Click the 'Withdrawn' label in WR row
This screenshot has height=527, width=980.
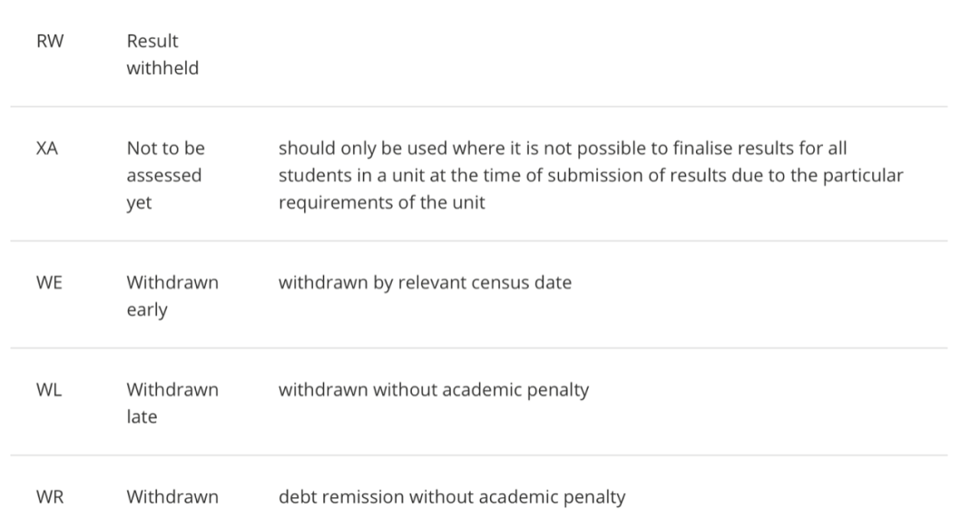[172, 497]
